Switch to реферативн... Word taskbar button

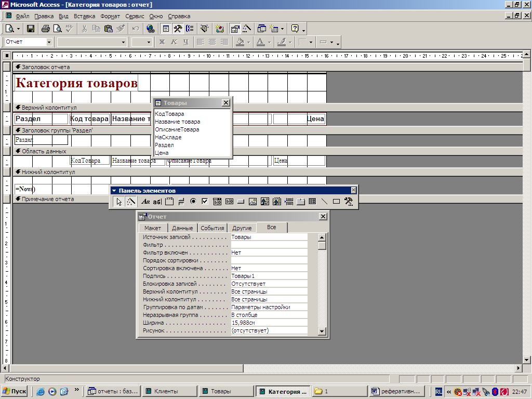396,391
